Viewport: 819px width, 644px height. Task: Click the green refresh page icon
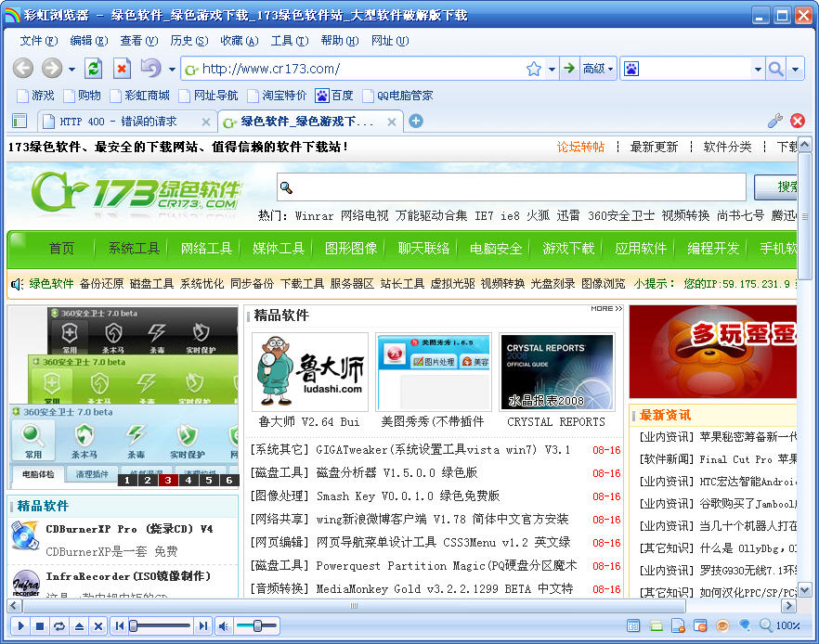(x=93, y=69)
